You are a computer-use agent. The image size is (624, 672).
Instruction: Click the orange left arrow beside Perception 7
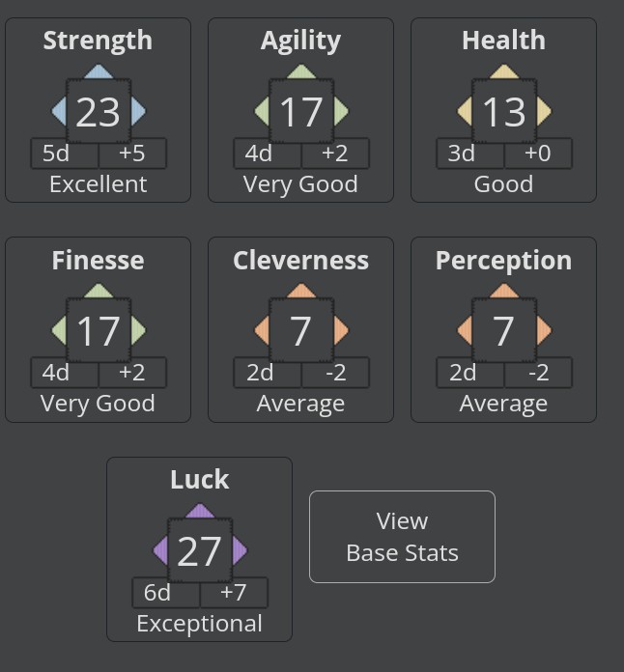click(465, 330)
